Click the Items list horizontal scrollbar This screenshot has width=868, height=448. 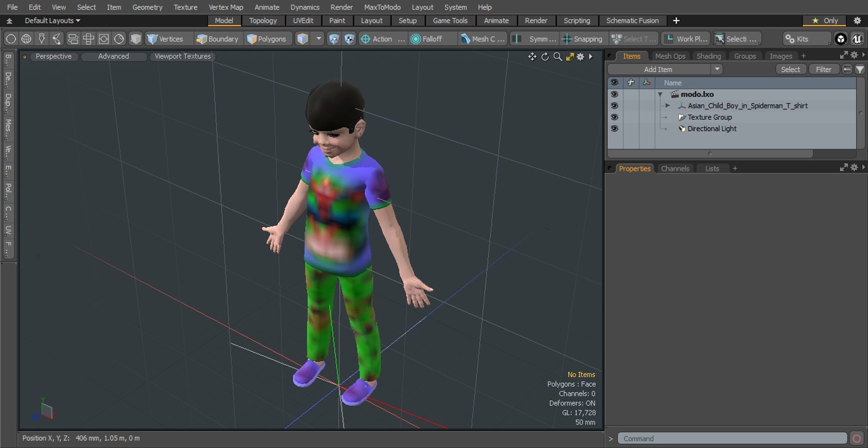[x=711, y=154]
